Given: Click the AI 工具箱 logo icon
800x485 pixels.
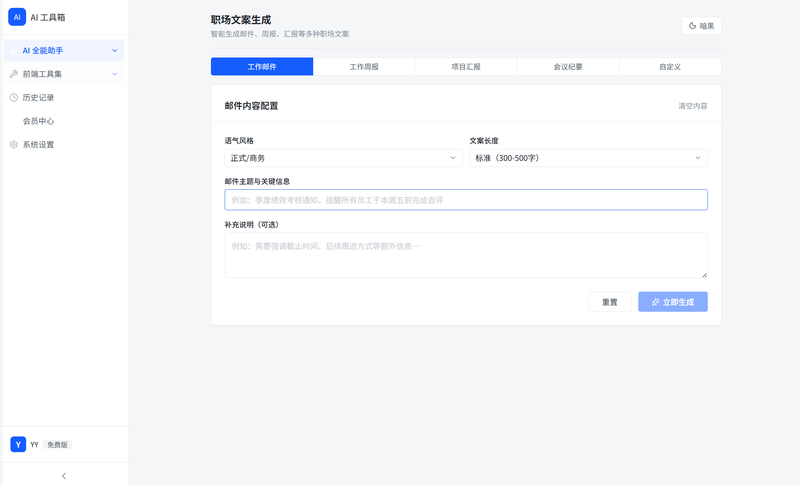Looking at the screenshot, I should click(17, 17).
